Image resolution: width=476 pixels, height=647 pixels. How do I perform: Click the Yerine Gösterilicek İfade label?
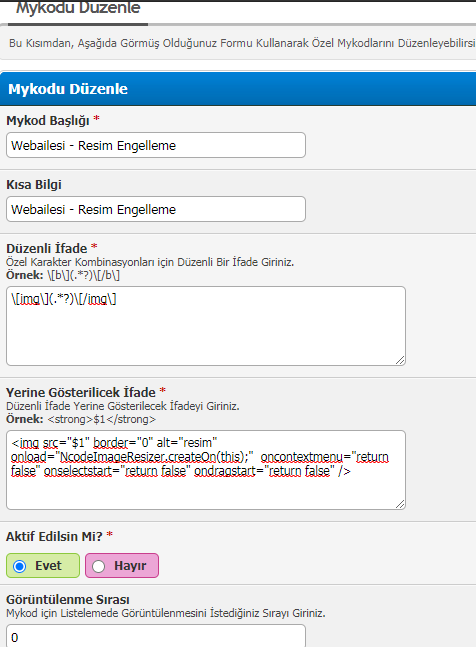(81, 392)
